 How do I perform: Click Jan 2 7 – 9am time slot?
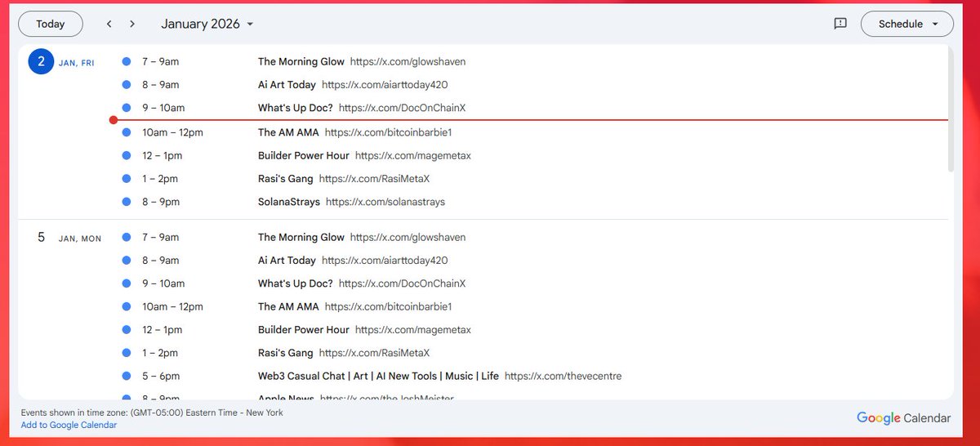(x=161, y=61)
